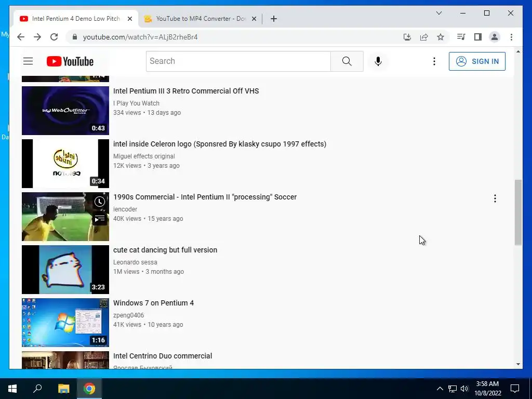Viewport: 532px width, 399px height.
Task: Click page scrollbar up arrow
Action: tap(518, 51)
